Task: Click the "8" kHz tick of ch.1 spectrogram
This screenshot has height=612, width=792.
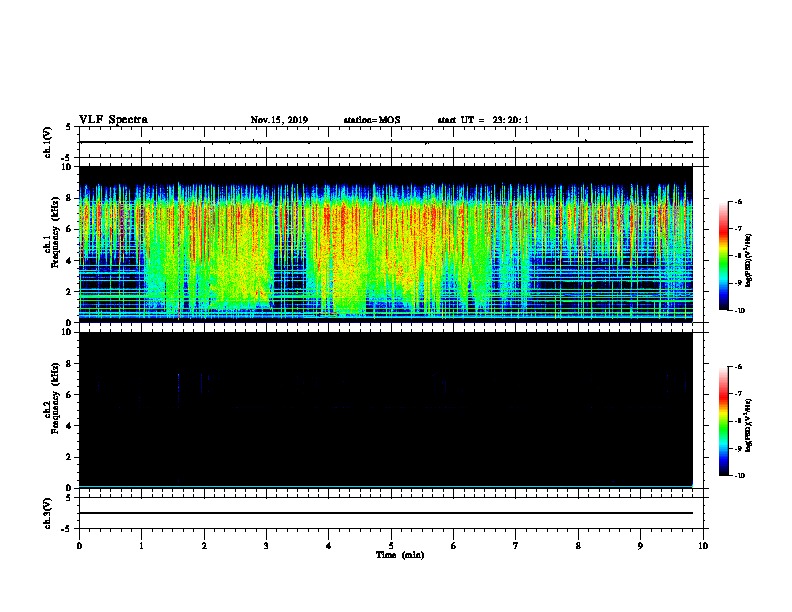Action: point(70,198)
